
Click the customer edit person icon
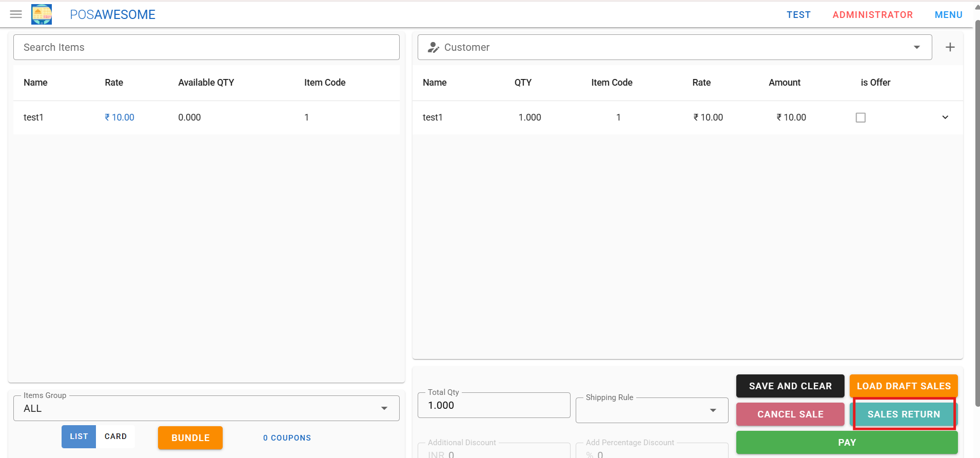434,47
